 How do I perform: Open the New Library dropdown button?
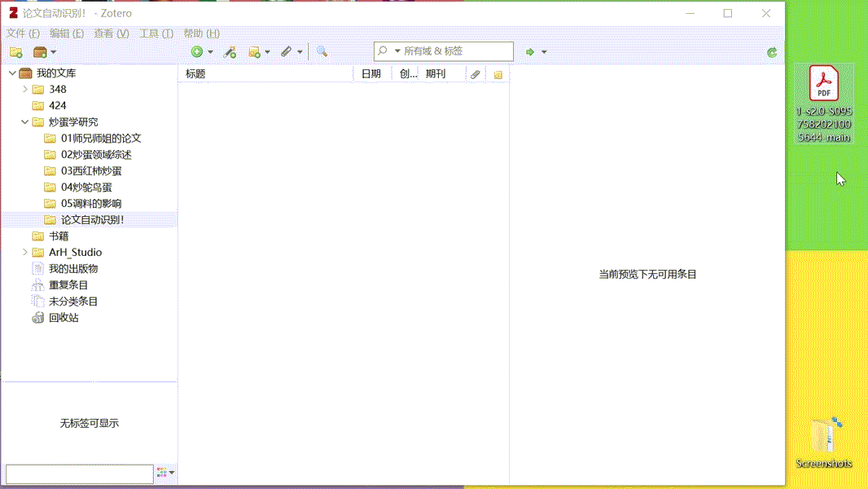45,52
